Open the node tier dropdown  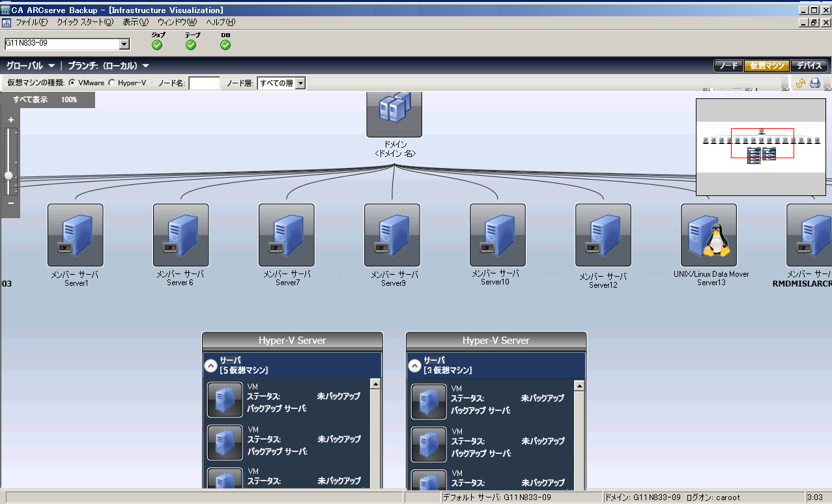[300, 83]
